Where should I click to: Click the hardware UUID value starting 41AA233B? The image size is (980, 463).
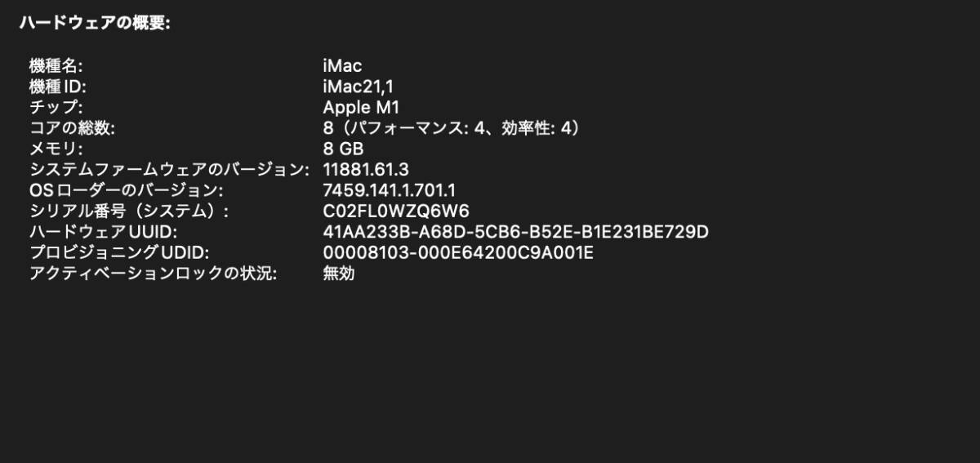pos(516,233)
